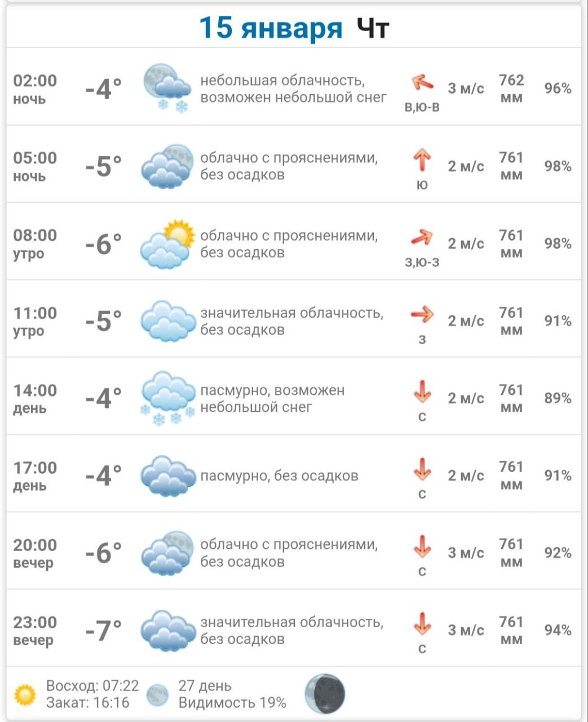Click the large moon phase icon
Screen dimensions: 588x722
(x=325, y=693)
